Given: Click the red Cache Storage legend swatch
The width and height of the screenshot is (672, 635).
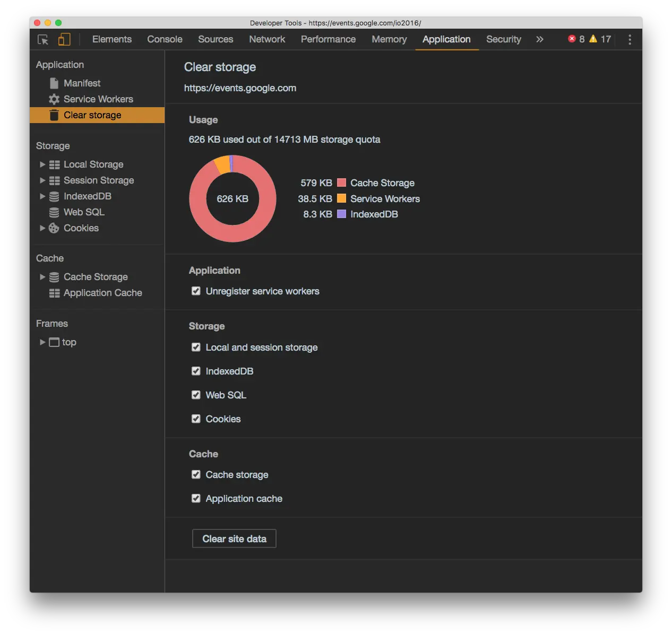Looking at the screenshot, I should click(x=342, y=182).
